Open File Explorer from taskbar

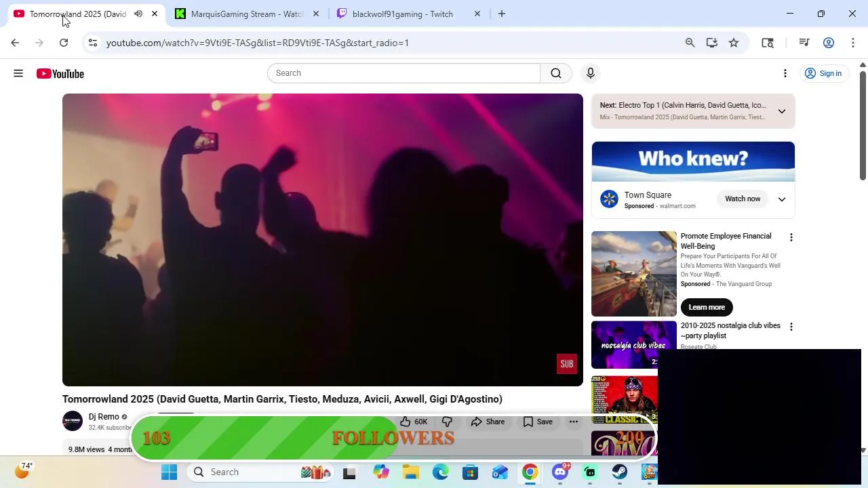click(x=410, y=472)
